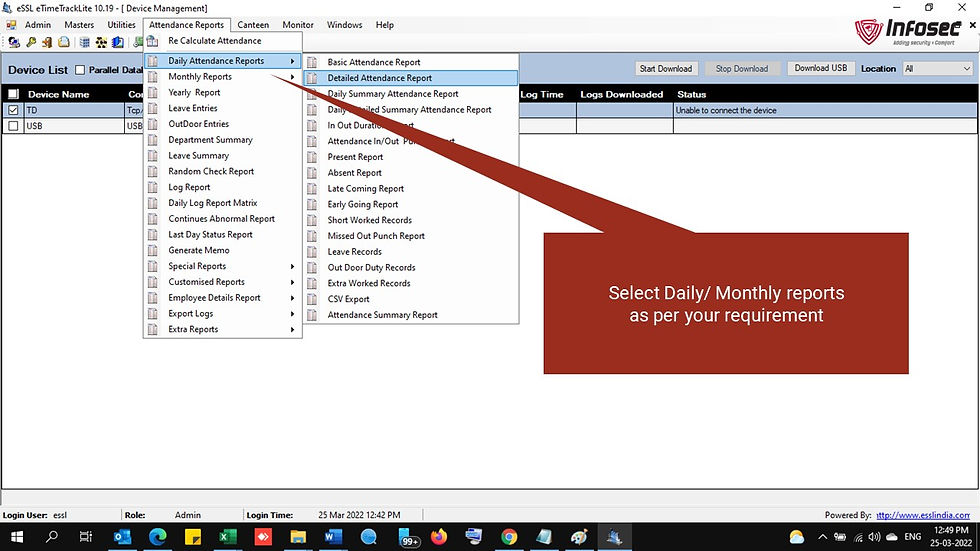Choose Leave Entries menu entry
This screenshot has width=980, height=551.
[222, 108]
